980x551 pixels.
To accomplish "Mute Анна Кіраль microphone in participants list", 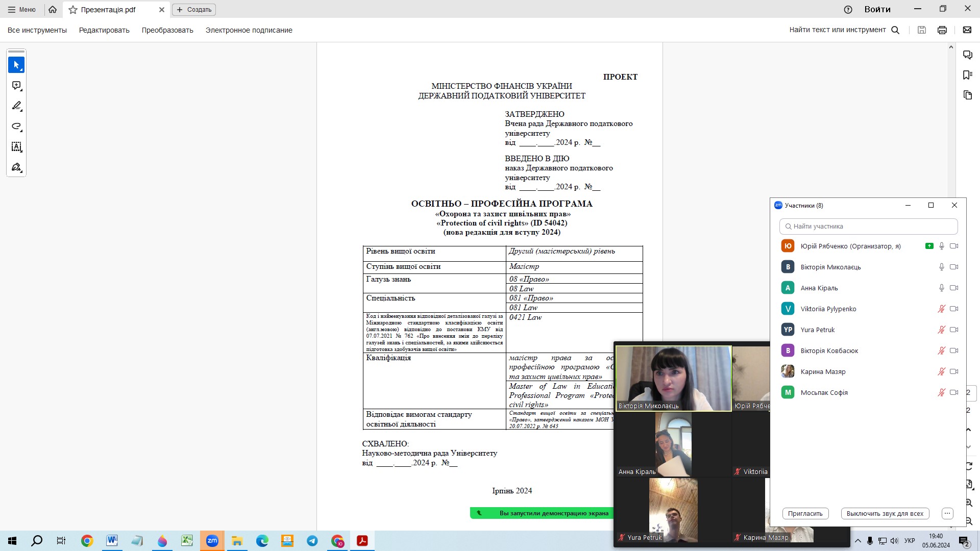I will coord(942,288).
